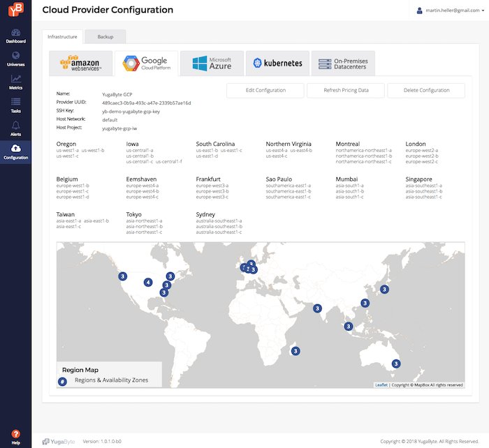Image resolution: width=489 pixels, height=448 pixels.
Task: Click the Oregon region heading
Action: pyautogui.click(x=66, y=144)
